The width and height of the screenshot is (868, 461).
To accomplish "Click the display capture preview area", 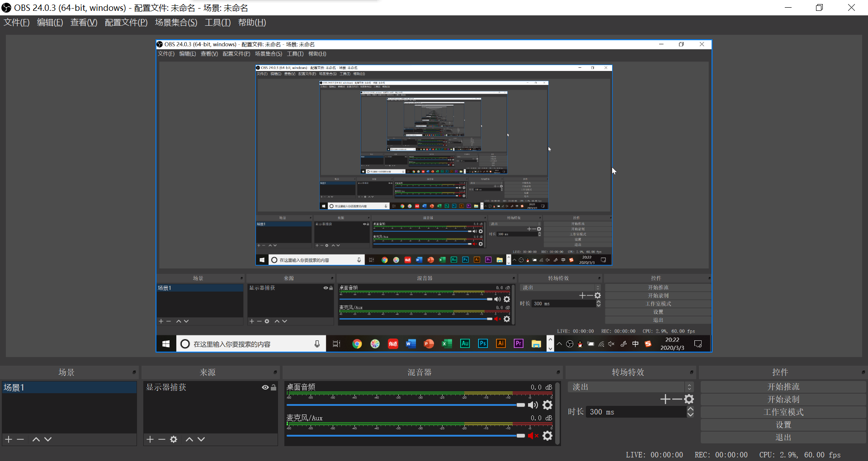I will coord(434,196).
